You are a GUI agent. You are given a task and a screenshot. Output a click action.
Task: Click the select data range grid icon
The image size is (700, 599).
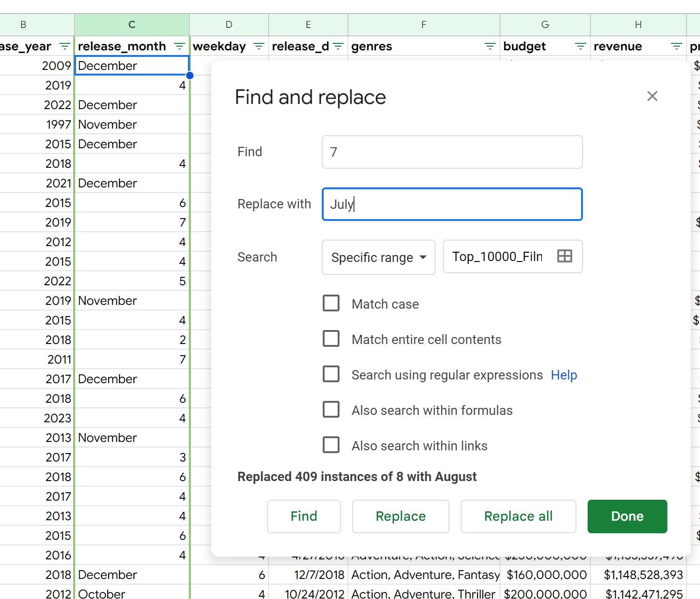[x=564, y=256]
